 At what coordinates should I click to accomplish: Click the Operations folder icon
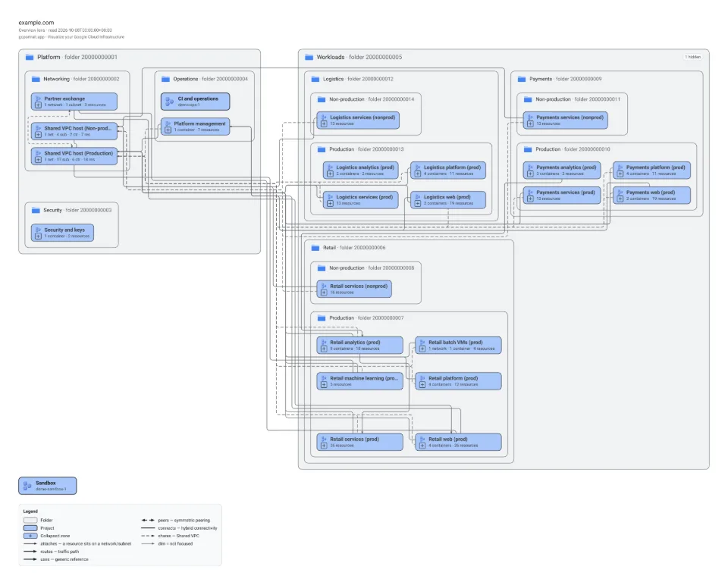point(166,79)
